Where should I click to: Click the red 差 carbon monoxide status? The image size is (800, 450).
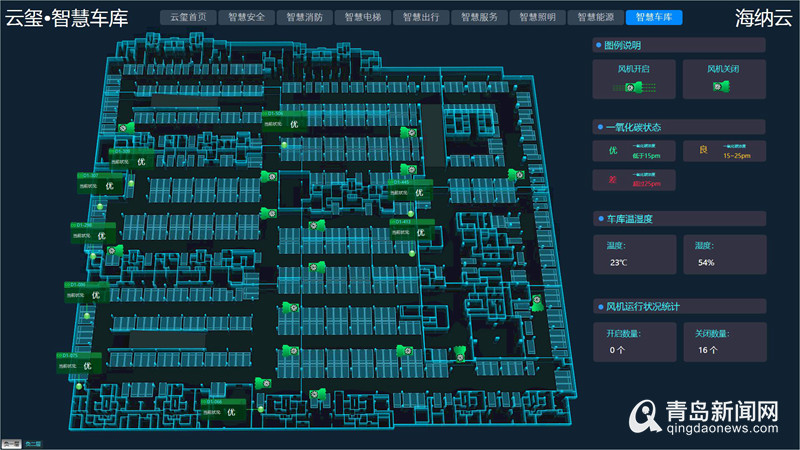pyautogui.click(x=633, y=181)
